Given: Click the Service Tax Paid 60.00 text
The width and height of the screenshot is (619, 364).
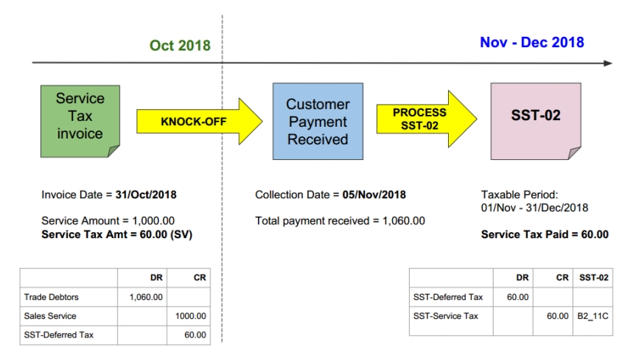Looking at the screenshot, I should click(545, 234).
